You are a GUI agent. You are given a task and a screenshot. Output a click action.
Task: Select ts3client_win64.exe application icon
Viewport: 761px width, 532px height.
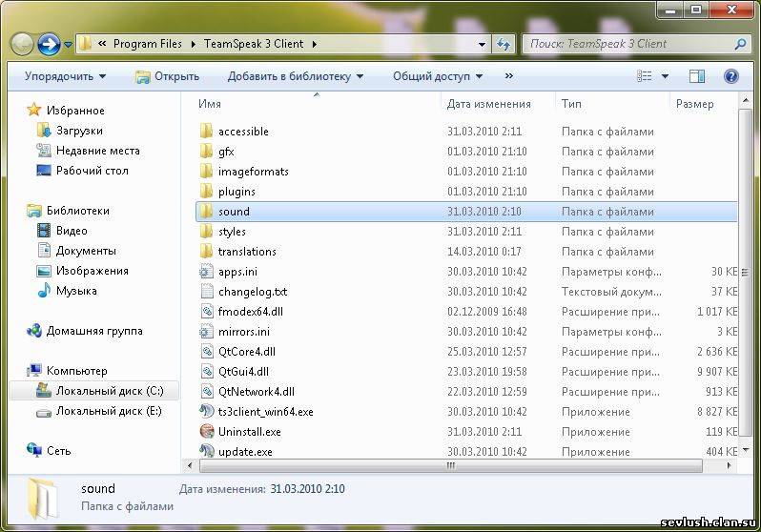click(207, 412)
